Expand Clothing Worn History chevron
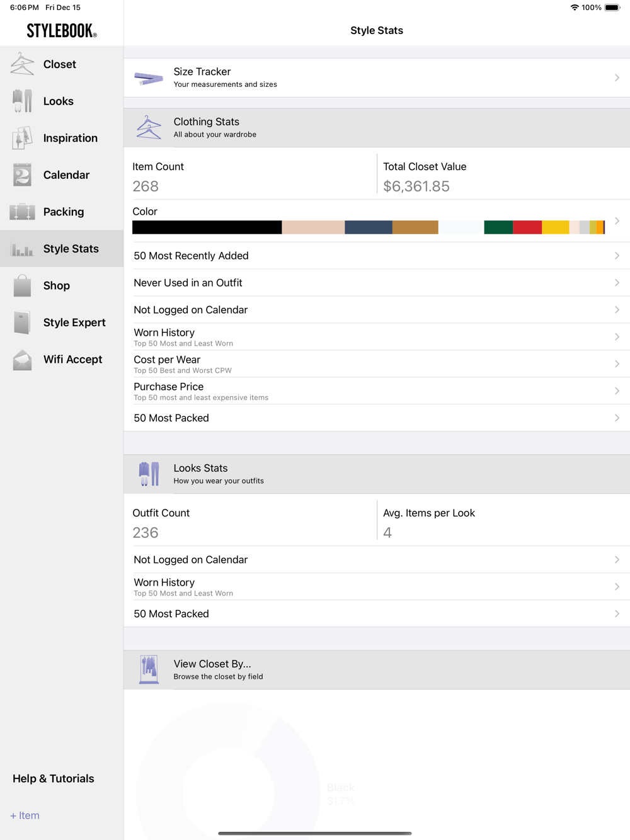 pyautogui.click(x=617, y=337)
